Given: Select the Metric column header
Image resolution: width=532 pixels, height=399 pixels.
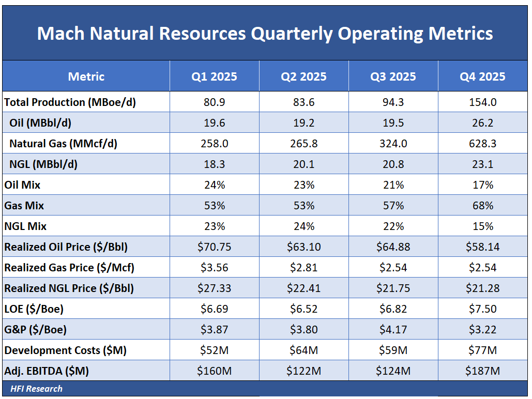Looking at the screenshot, I should [86, 76].
